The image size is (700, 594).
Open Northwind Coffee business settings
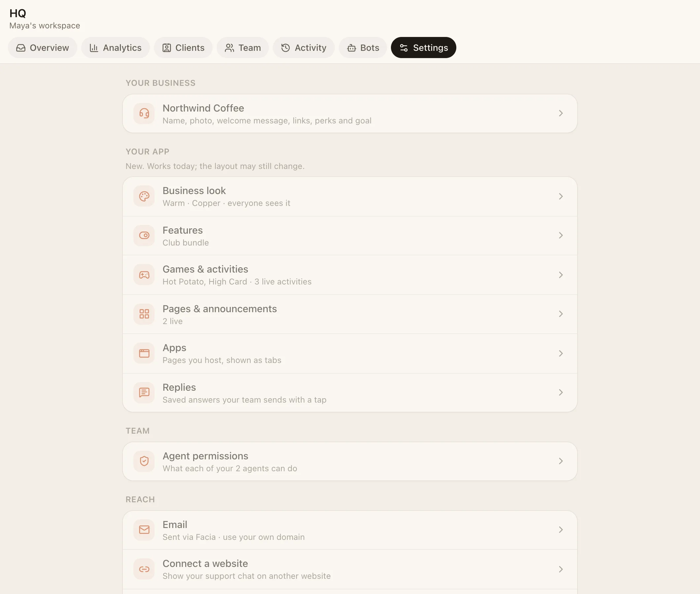pos(350,114)
